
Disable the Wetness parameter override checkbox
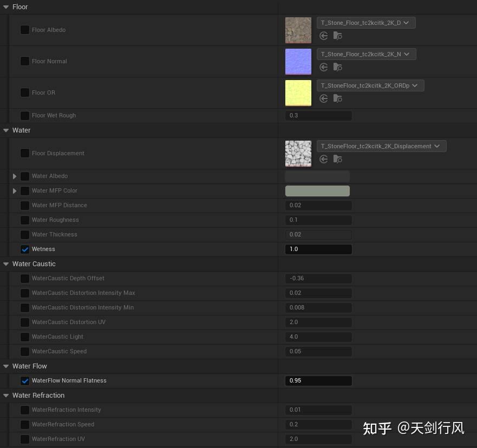(x=24, y=249)
